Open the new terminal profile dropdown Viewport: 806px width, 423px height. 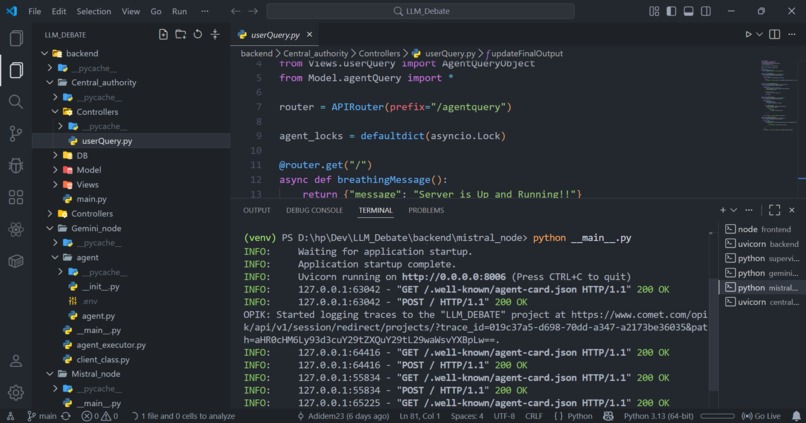pos(734,210)
